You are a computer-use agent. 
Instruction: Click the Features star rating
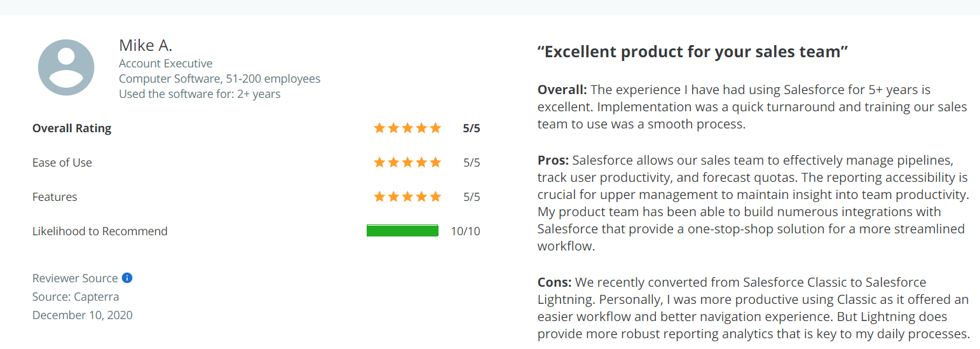407,197
